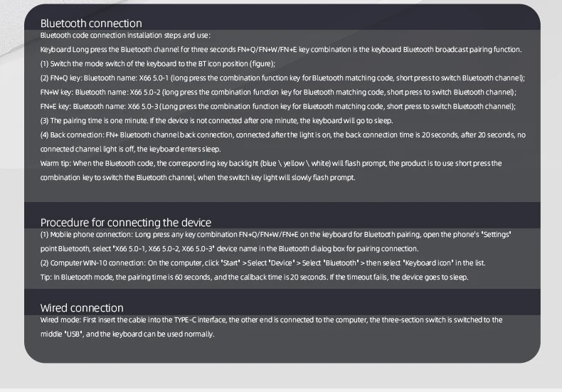
Task: Click the "Wired connection" heading
Action: [82, 307]
